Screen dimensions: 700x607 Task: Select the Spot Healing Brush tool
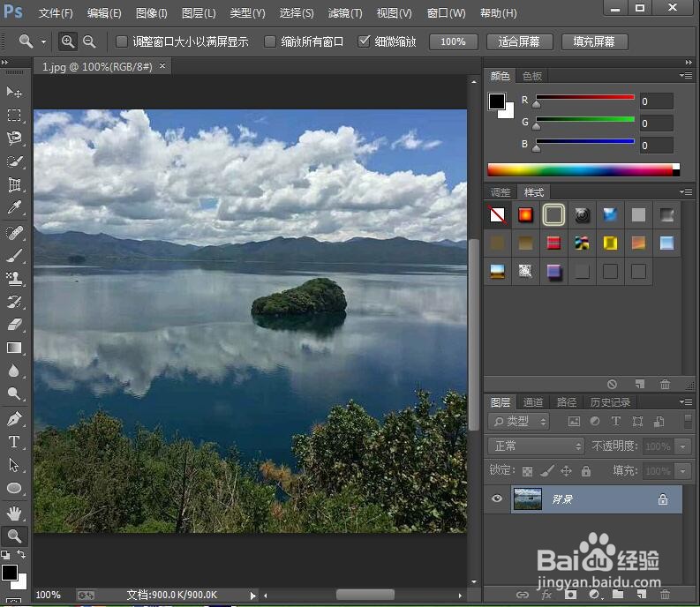pos(14,233)
